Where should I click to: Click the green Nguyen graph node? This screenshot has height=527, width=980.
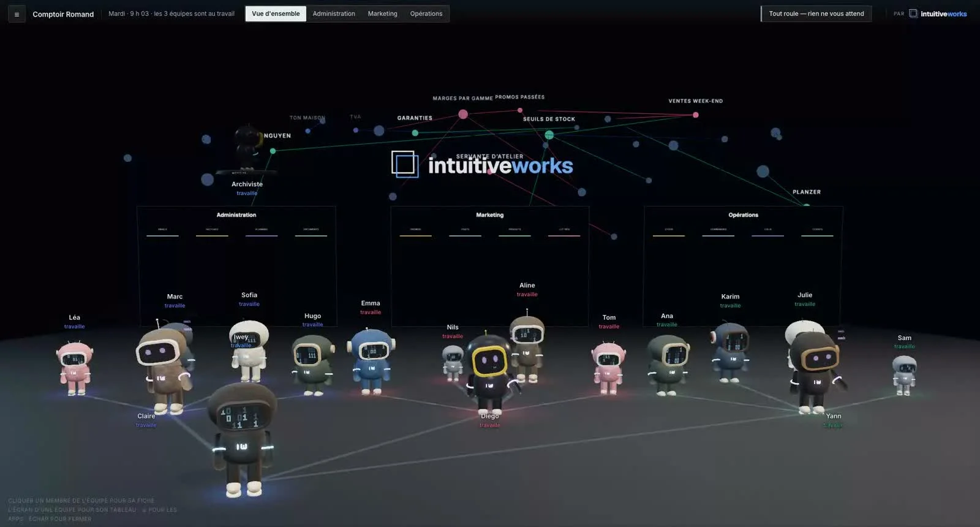pyautogui.click(x=273, y=151)
